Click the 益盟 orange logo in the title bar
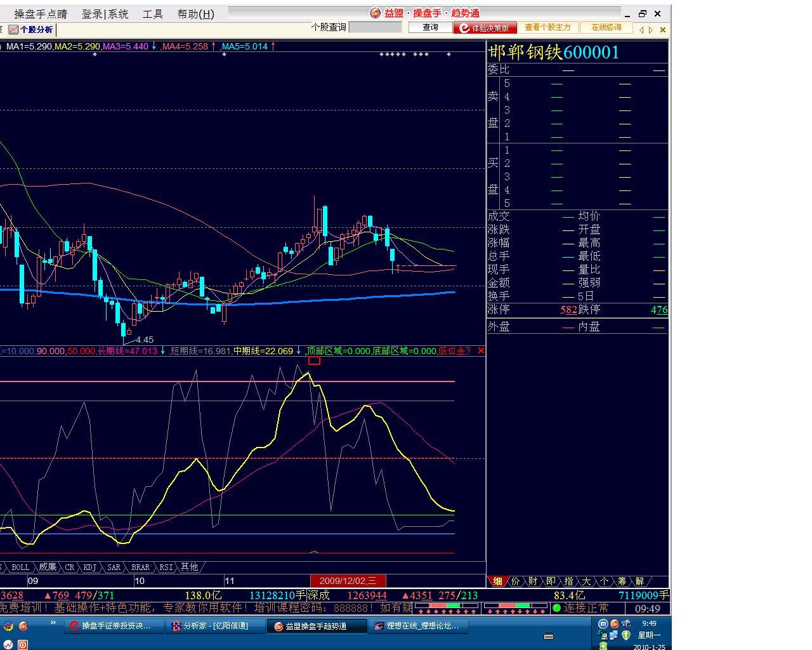This screenshot has width=812, height=650. (x=376, y=13)
